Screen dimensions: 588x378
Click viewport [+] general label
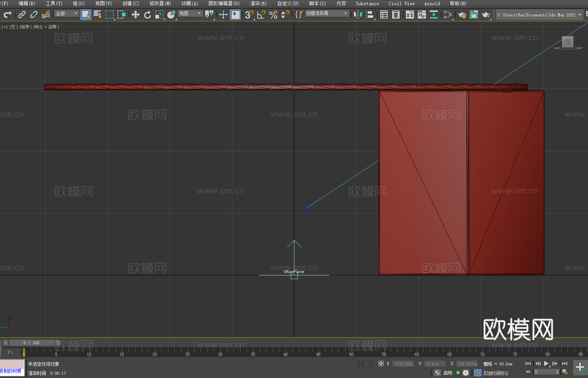point(4,27)
